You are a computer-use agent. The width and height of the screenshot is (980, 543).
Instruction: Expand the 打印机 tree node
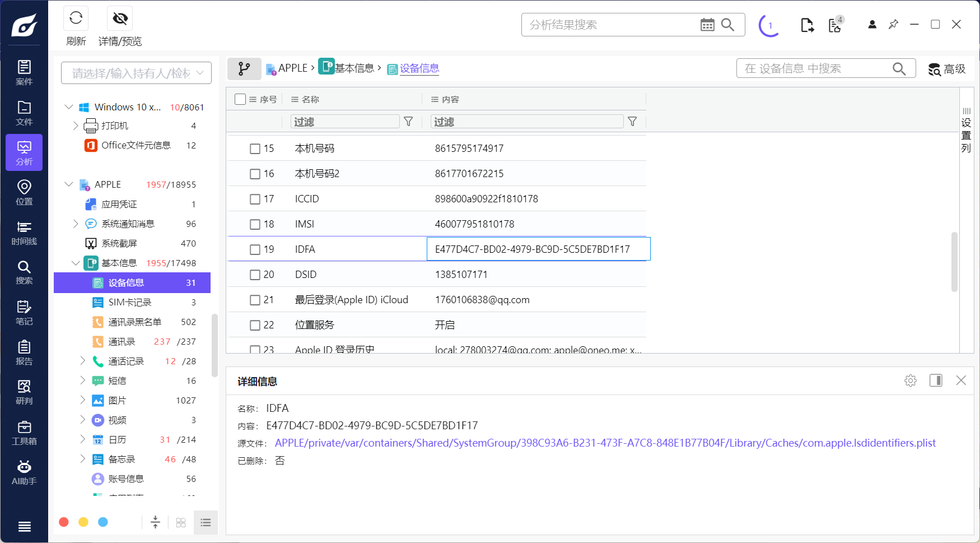click(x=76, y=126)
